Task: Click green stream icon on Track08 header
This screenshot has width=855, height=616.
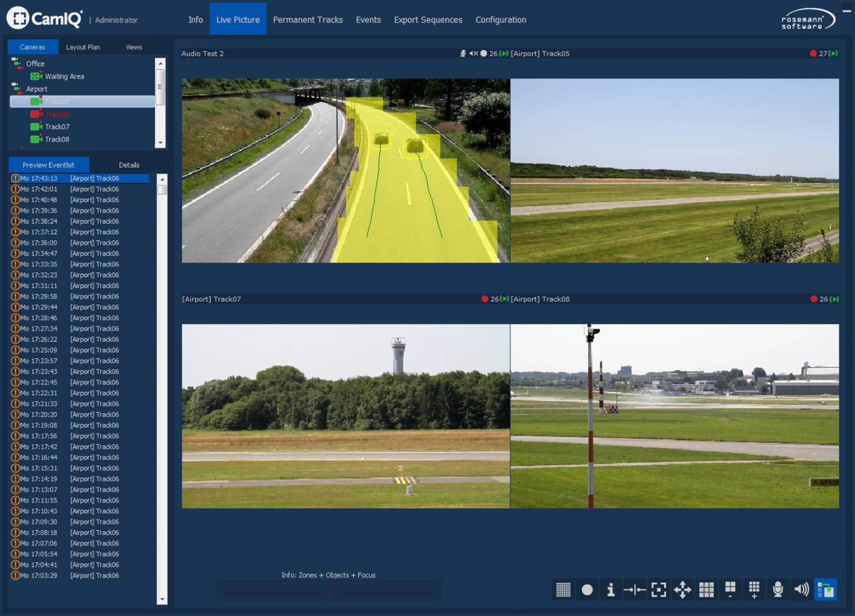Action: [x=835, y=299]
